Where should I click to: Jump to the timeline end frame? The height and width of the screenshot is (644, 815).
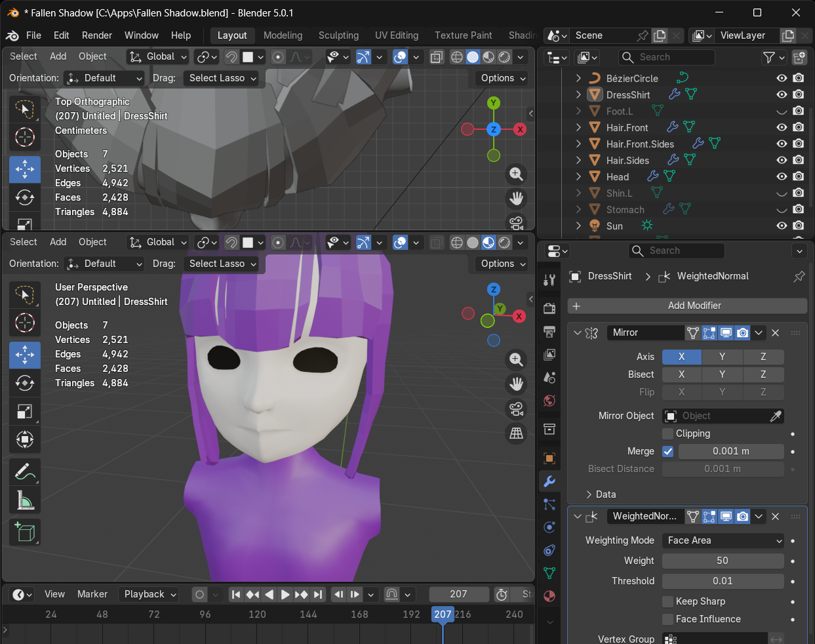click(318, 594)
